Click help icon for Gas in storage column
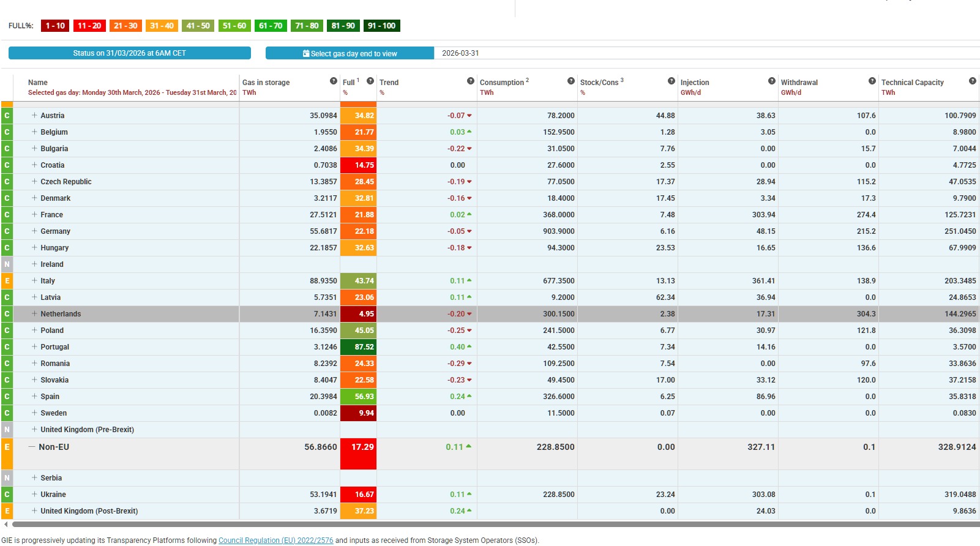Image resolution: width=980 pixels, height=546 pixels. (334, 81)
